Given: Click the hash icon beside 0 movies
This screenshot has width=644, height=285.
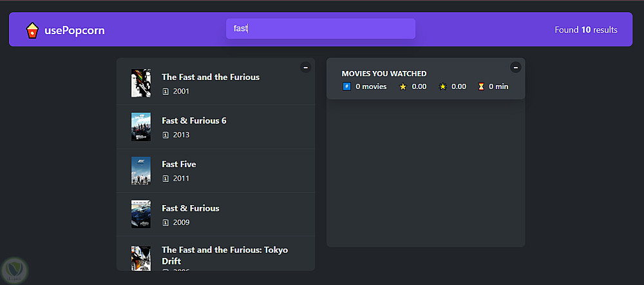Looking at the screenshot, I should [346, 86].
